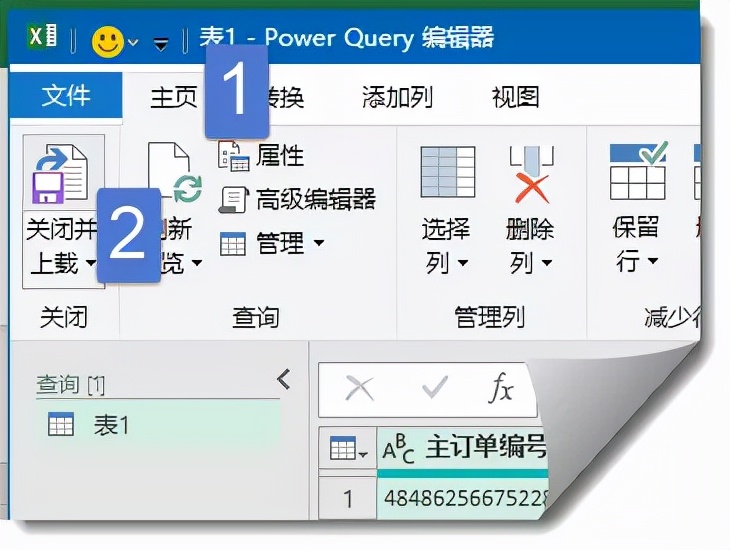
Task: Expand the refresh preview dropdown arrow
Action: (x=196, y=263)
